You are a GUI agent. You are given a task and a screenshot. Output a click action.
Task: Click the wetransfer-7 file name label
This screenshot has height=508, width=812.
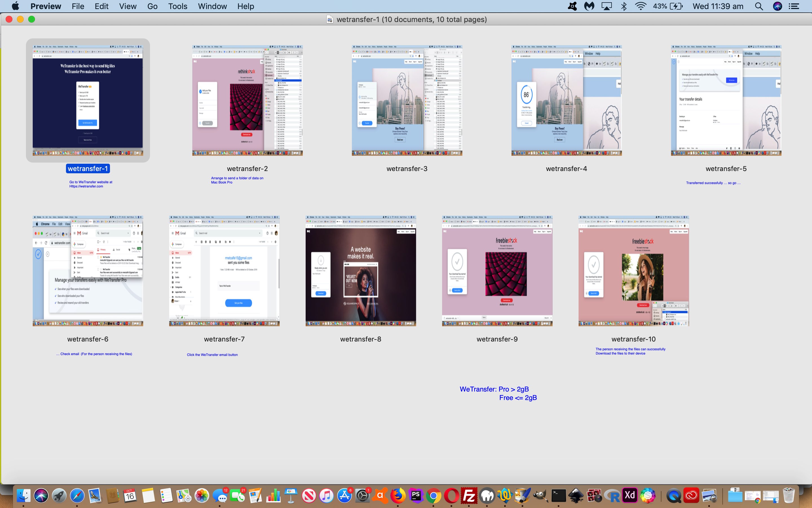click(x=224, y=339)
